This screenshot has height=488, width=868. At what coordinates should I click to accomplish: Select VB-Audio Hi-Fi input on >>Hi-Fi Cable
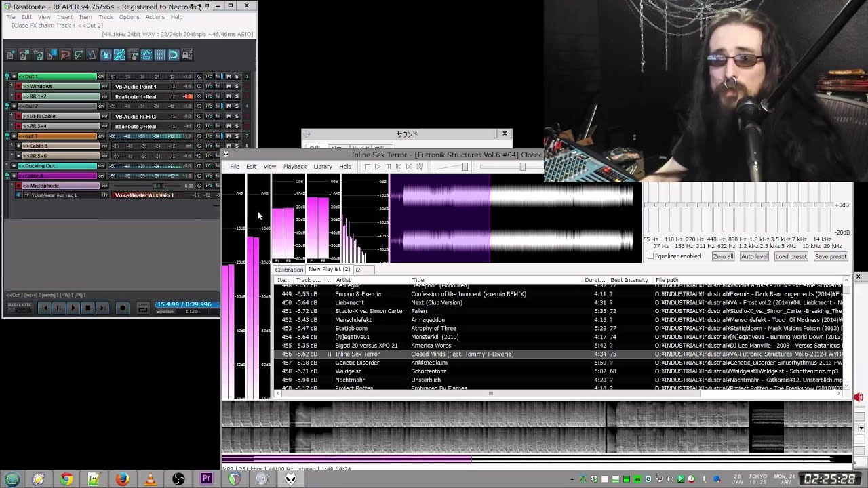click(136, 116)
